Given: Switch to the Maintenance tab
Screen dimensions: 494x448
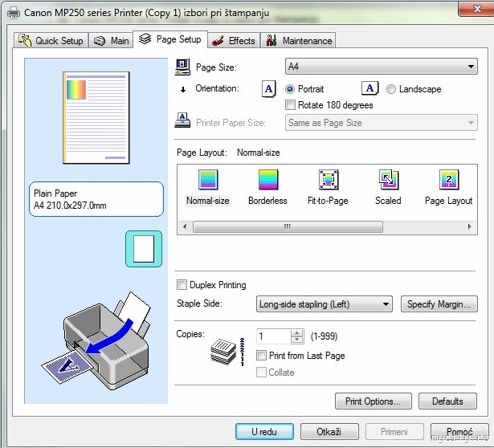Looking at the screenshot, I should pyautogui.click(x=298, y=41).
